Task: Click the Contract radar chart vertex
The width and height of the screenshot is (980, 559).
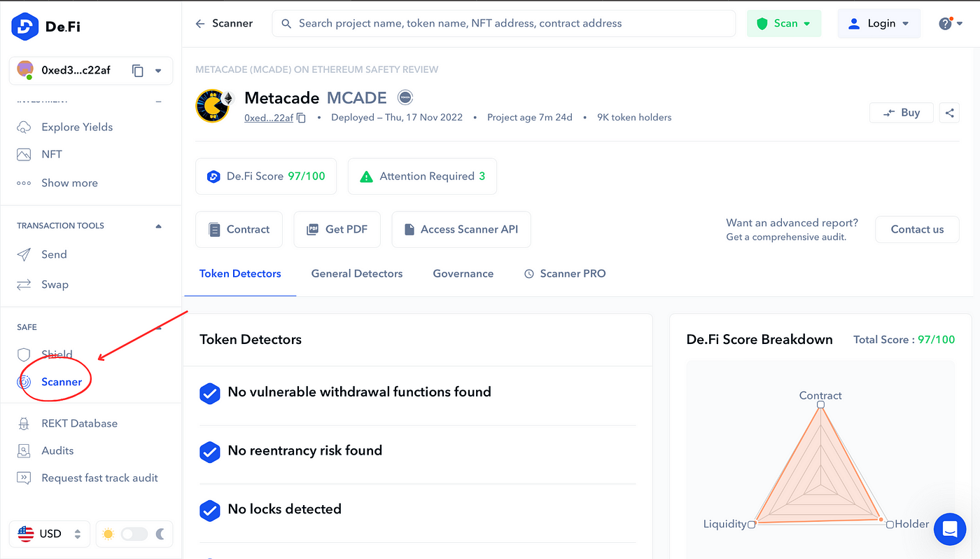Action: tap(820, 405)
